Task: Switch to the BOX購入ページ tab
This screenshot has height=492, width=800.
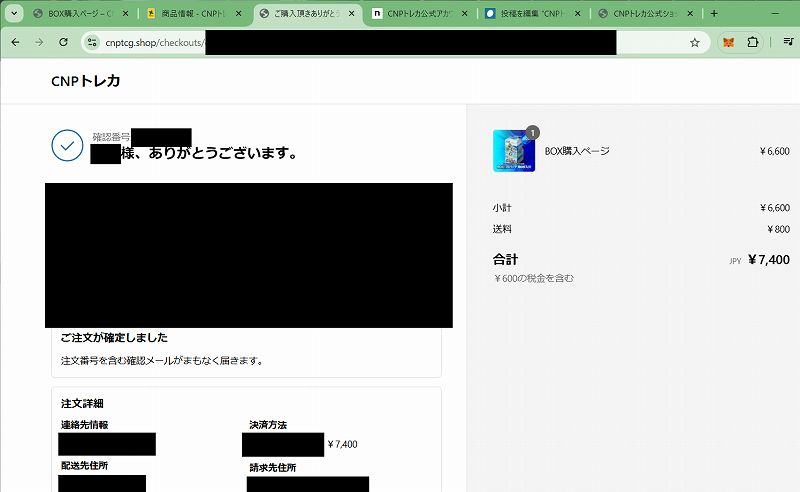Action: 81,14
